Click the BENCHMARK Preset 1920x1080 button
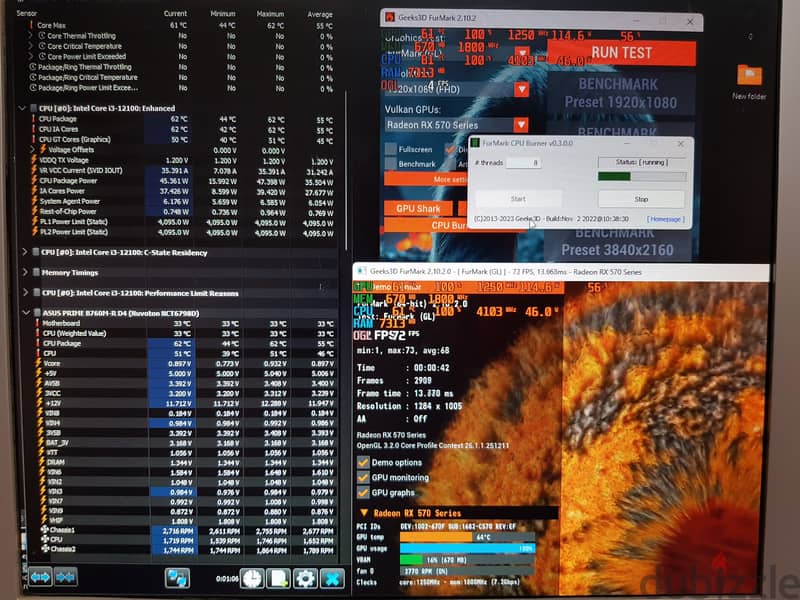 [620, 93]
